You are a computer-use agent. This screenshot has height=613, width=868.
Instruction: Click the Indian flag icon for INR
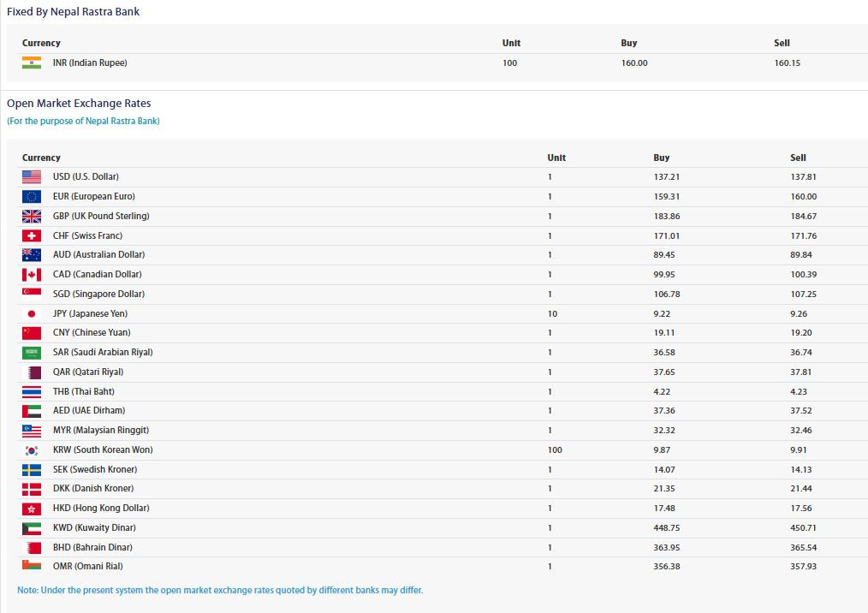pyautogui.click(x=32, y=62)
